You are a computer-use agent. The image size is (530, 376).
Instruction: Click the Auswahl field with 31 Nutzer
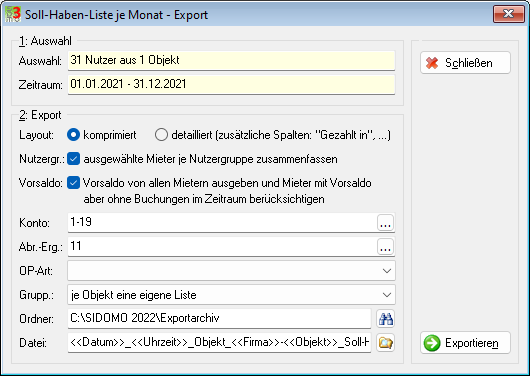(231, 61)
